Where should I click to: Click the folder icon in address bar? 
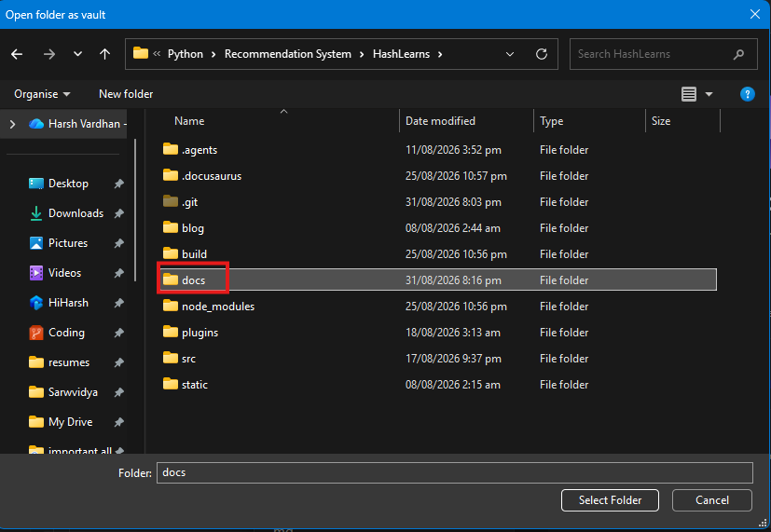coord(141,53)
